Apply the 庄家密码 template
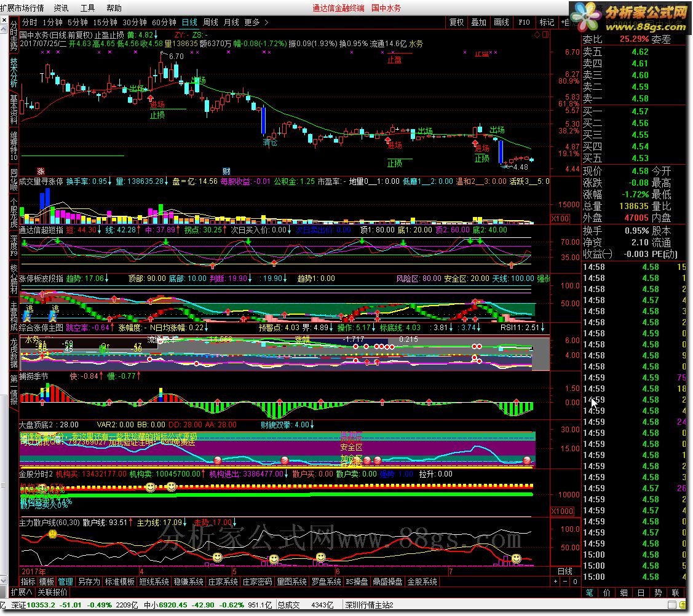This screenshot has width=693, height=616. click(x=257, y=582)
